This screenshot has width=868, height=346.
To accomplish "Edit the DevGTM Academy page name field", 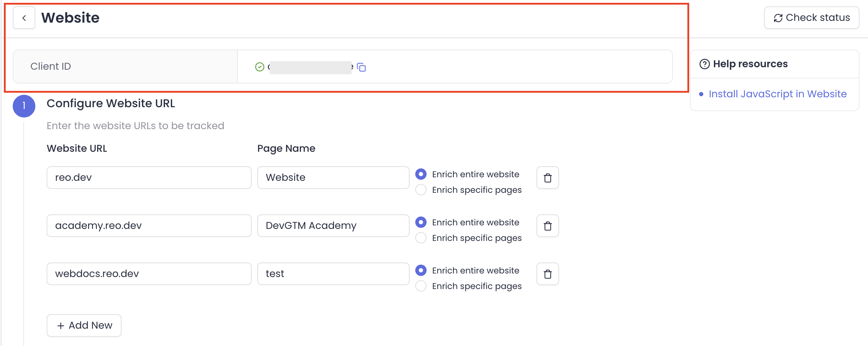I will [333, 226].
